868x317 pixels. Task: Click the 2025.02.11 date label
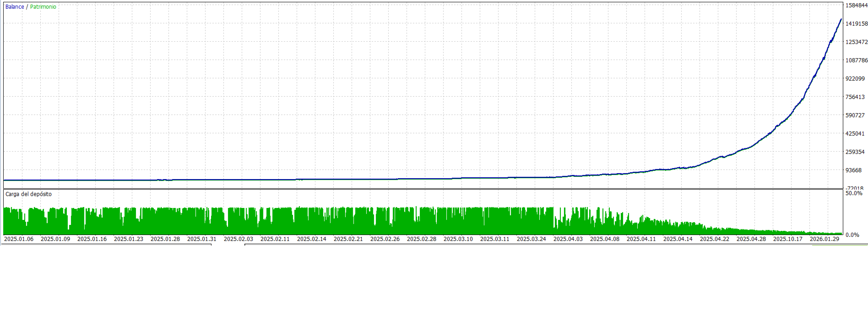click(275, 239)
